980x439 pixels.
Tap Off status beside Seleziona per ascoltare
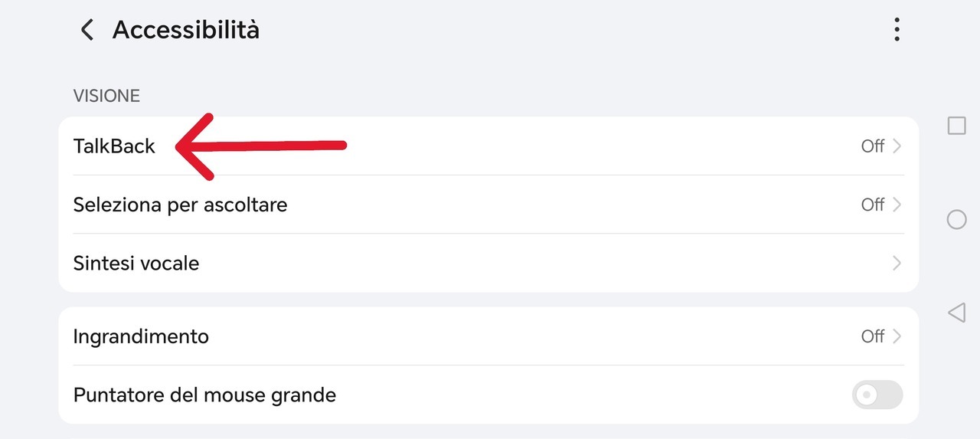[x=873, y=205]
